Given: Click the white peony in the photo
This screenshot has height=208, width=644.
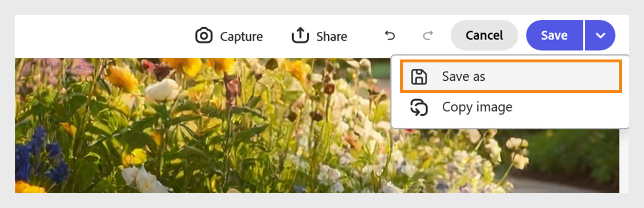Looking at the screenshot, I should 162,90.
